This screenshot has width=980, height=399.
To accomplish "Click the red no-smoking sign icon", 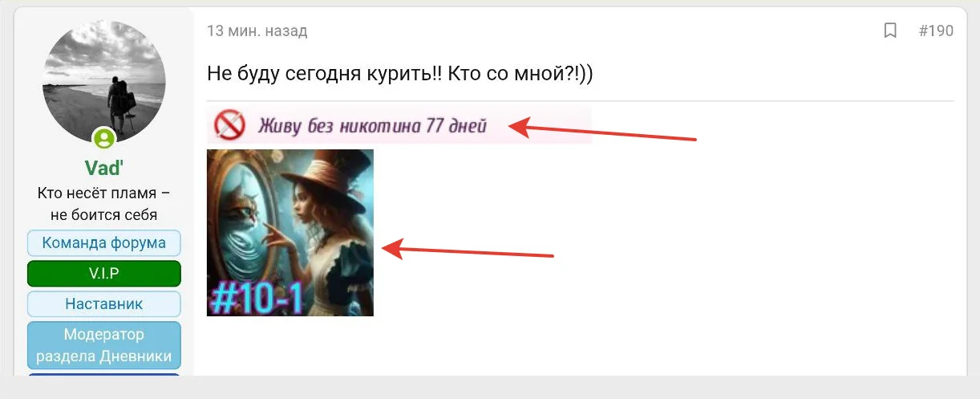I will 230,125.
